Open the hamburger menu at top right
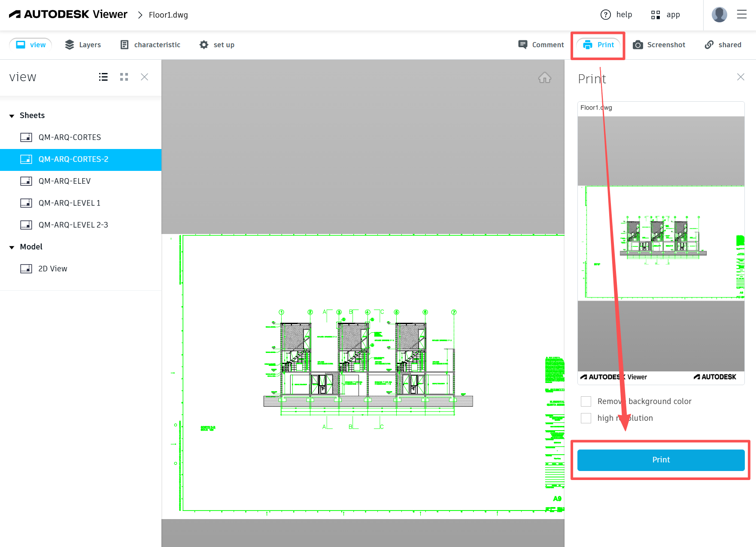 coord(742,15)
